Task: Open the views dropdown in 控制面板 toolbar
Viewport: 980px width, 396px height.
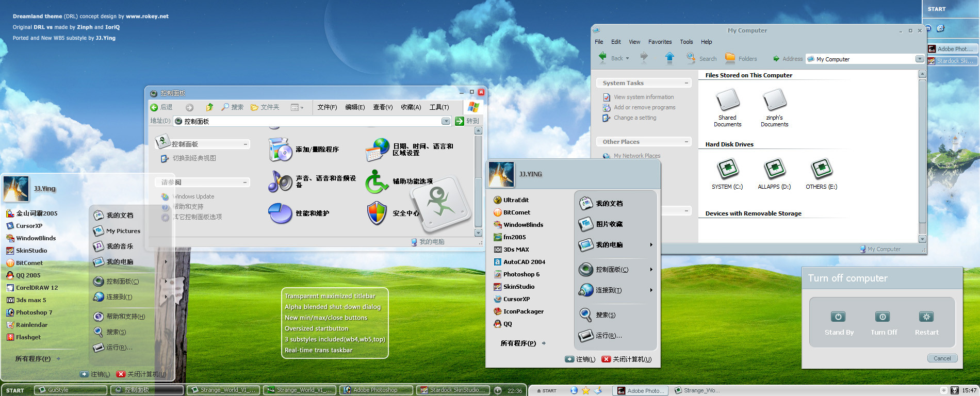Action: pyautogui.click(x=297, y=107)
